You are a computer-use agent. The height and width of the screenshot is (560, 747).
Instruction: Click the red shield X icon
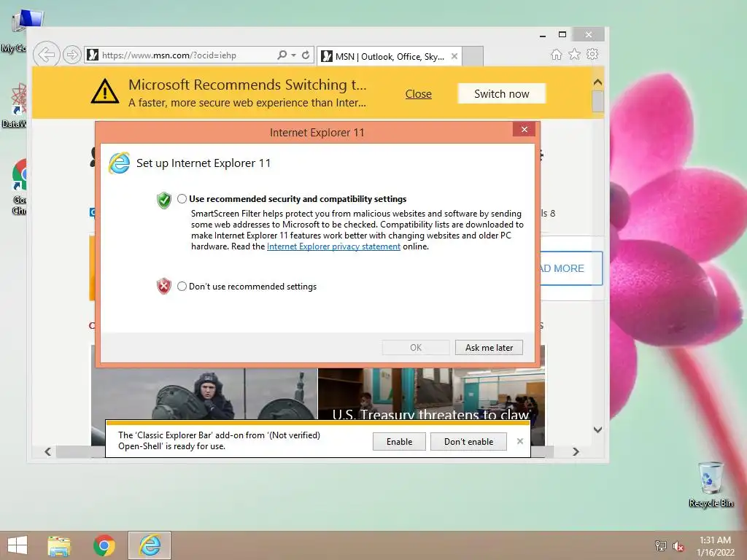[164, 286]
